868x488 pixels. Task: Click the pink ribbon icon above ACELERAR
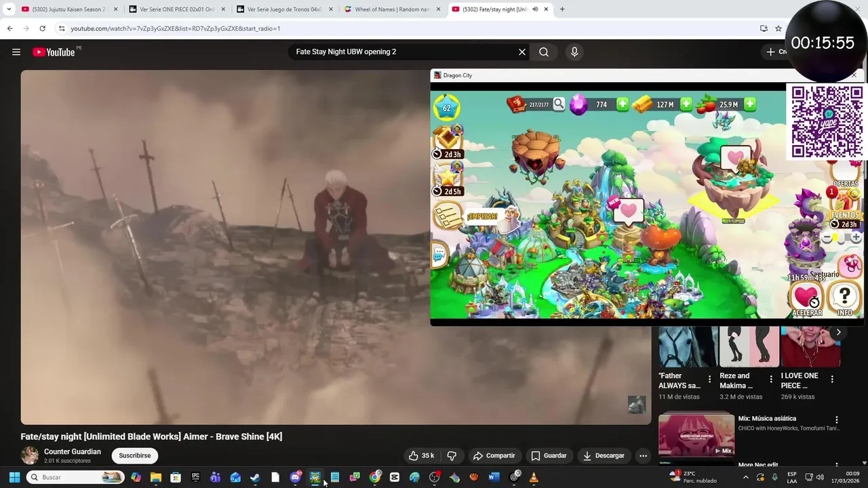[850, 265]
